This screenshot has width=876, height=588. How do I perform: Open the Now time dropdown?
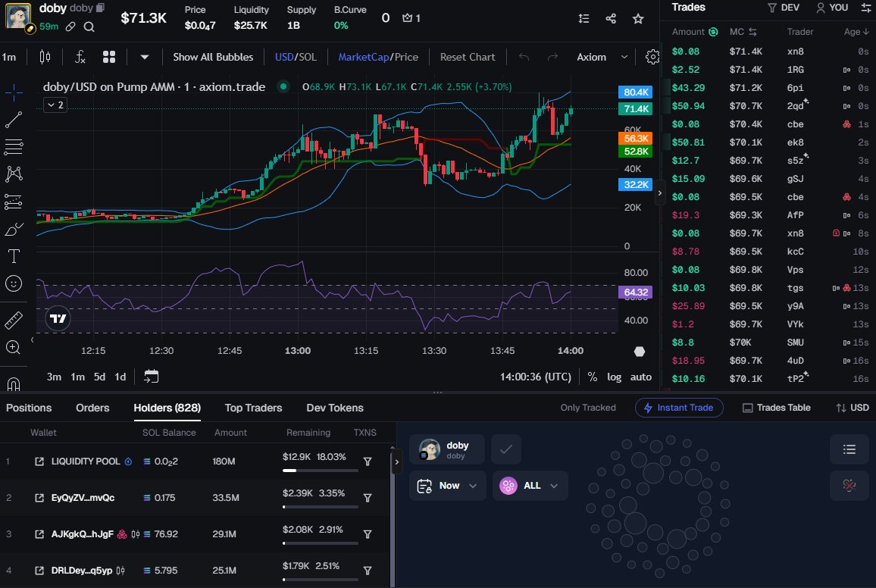[448, 486]
